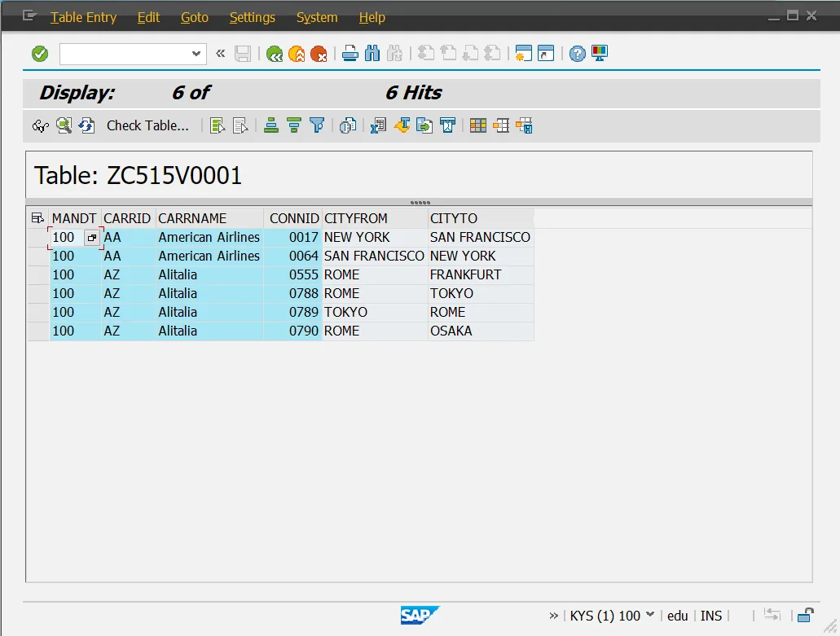Click the green Enter checkmark icon
The height and width of the screenshot is (636, 840).
coord(40,54)
